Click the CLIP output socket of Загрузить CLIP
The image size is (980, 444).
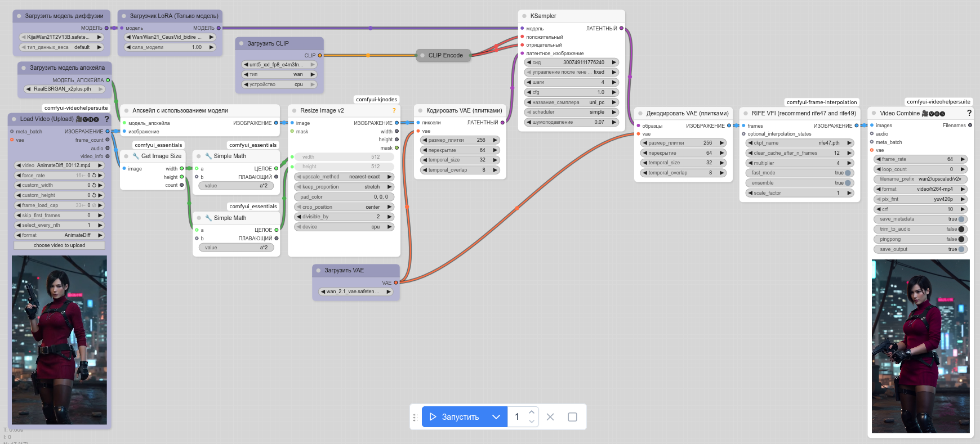[320, 55]
